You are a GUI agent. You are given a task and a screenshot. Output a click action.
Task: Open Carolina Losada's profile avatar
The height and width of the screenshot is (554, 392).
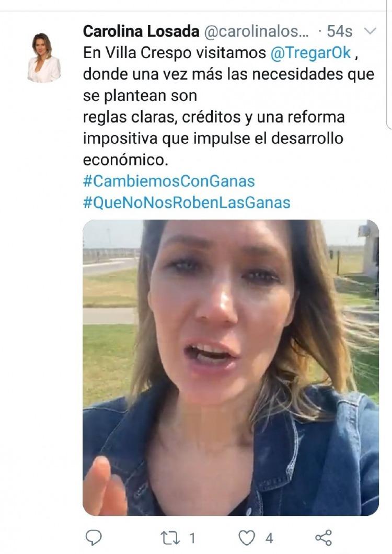tap(44, 58)
